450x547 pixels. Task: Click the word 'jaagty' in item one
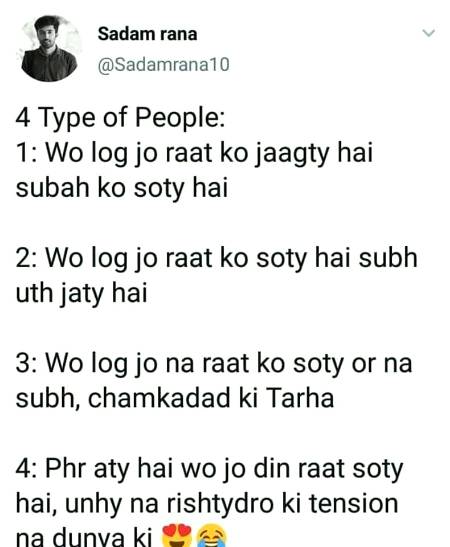tap(292, 154)
